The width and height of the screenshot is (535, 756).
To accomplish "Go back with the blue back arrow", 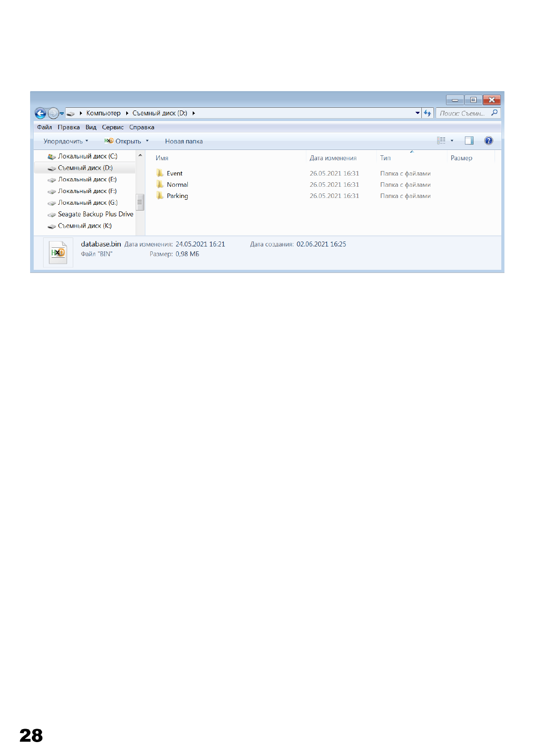I will pos(40,113).
